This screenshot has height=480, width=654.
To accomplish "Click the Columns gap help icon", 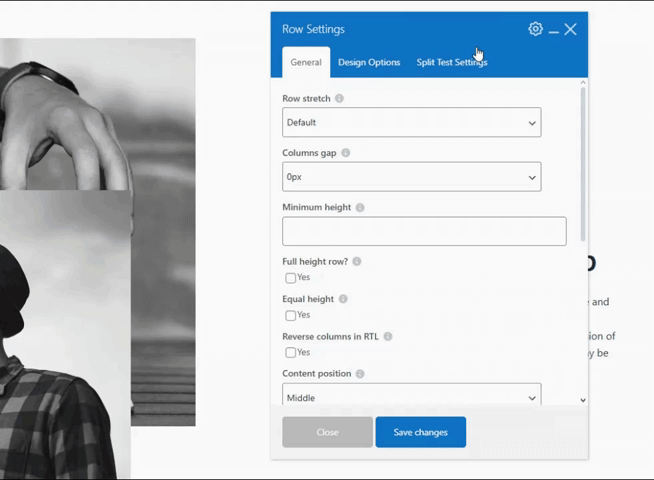I will [346, 153].
